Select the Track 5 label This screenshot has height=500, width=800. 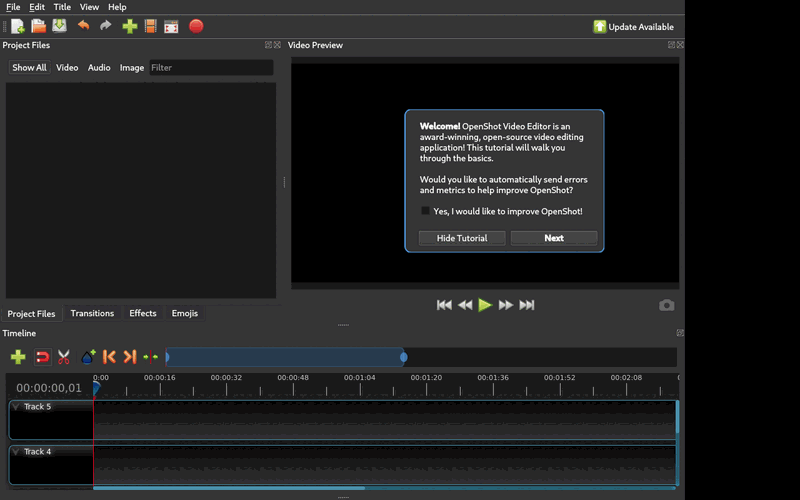[37, 407]
